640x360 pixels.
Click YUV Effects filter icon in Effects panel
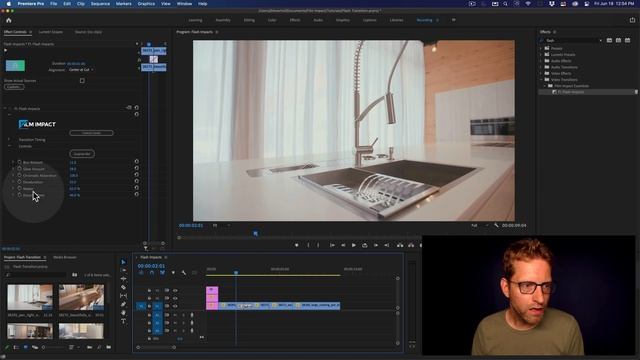(627, 40)
